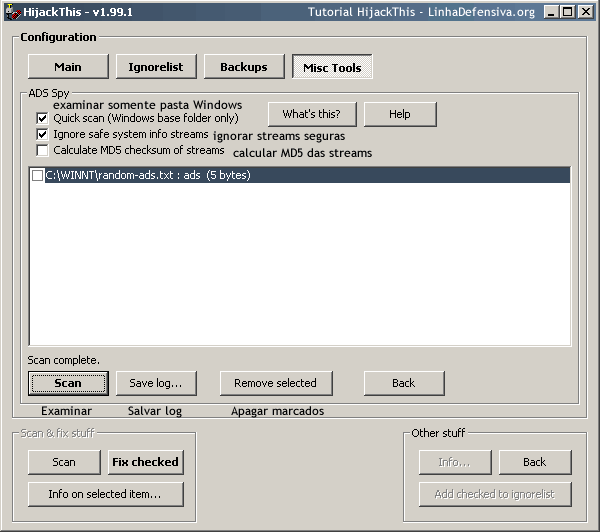Click the Fix checked button
The image size is (600, 532).
pos(145,462)
